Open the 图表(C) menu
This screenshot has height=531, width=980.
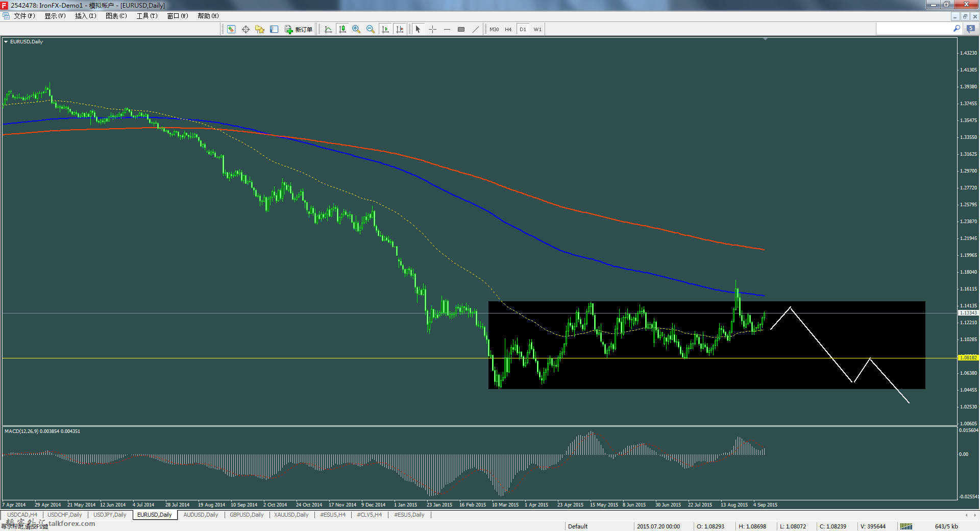[116, 16]
